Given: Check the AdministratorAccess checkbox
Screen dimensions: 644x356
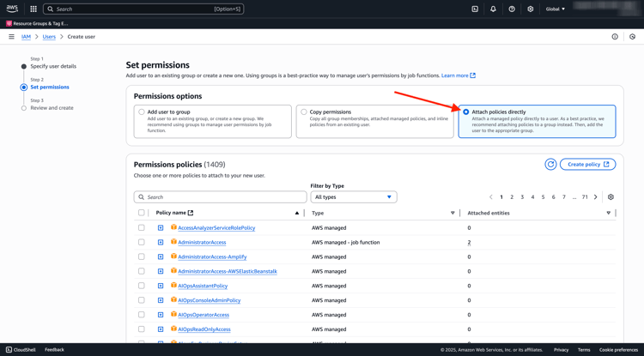Looking at the screenshot, I should click(x=142, y=242).
